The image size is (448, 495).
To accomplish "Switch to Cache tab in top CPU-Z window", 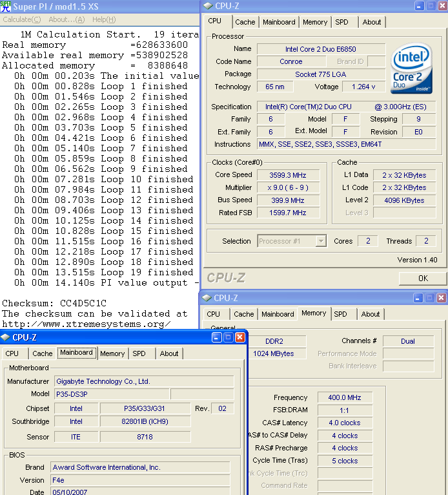I will [x=245, y=22].
